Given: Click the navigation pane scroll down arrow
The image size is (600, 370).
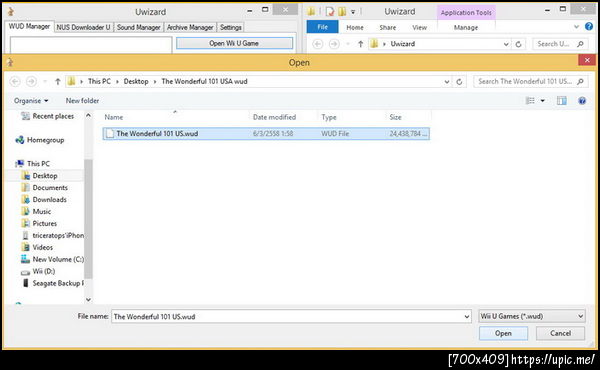Looking at the screenshot, I should (x=88, y=300).
